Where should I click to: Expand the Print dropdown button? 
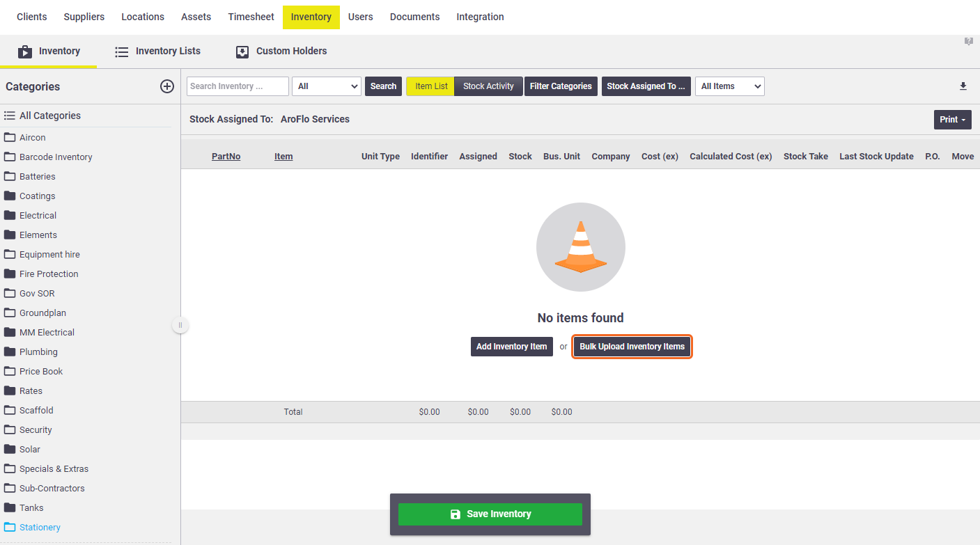click(x=952, y=120)
